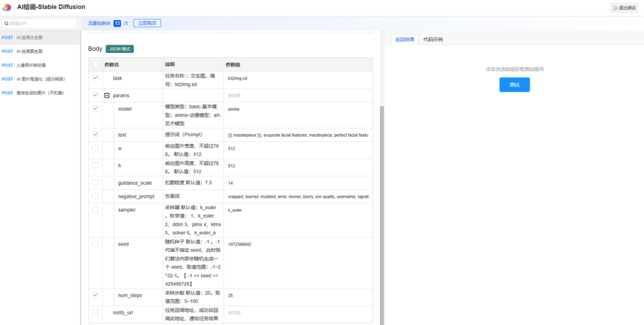644x325 pixels.
Task: Open the AI 绘画文生图 API item
Action: (40, 37)
